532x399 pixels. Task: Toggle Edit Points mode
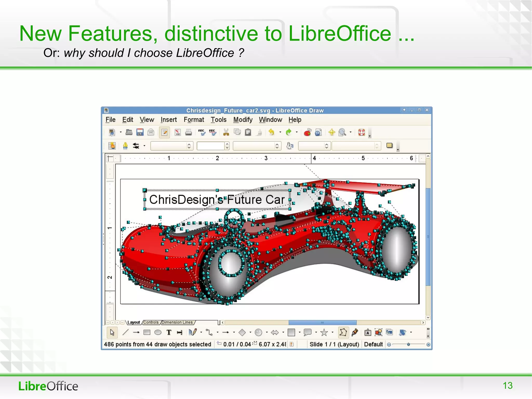point(343,332)
